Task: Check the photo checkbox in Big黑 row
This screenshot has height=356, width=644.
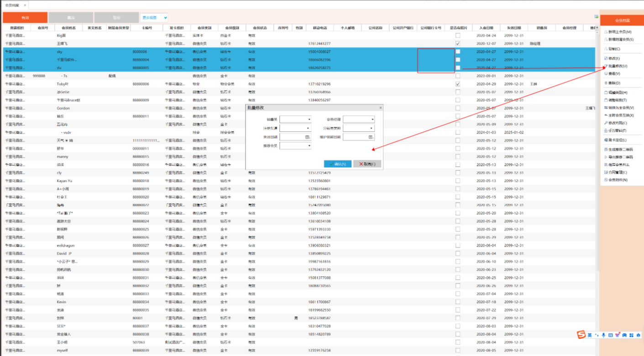Action: point(458,36)
